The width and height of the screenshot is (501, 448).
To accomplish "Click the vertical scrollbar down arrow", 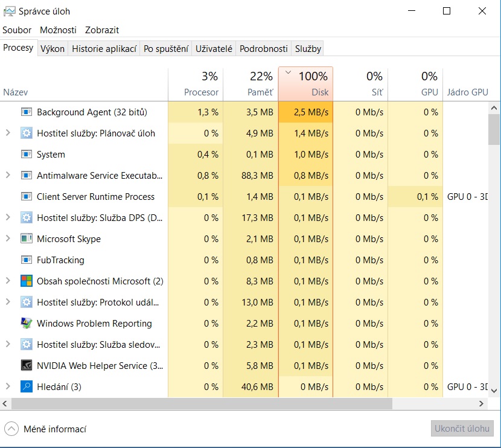I will (494, 391).
